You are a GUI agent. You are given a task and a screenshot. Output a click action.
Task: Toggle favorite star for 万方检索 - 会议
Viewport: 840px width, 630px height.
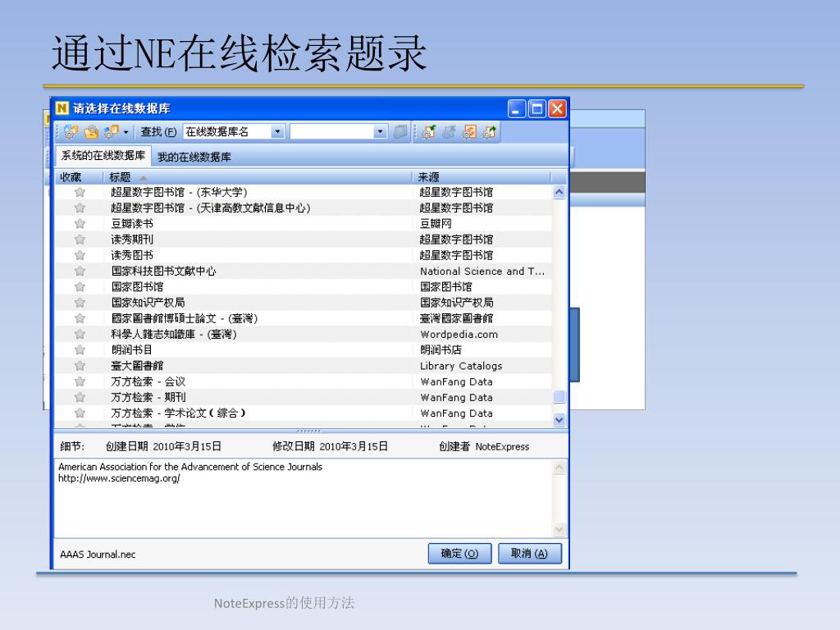coord(80,381)
